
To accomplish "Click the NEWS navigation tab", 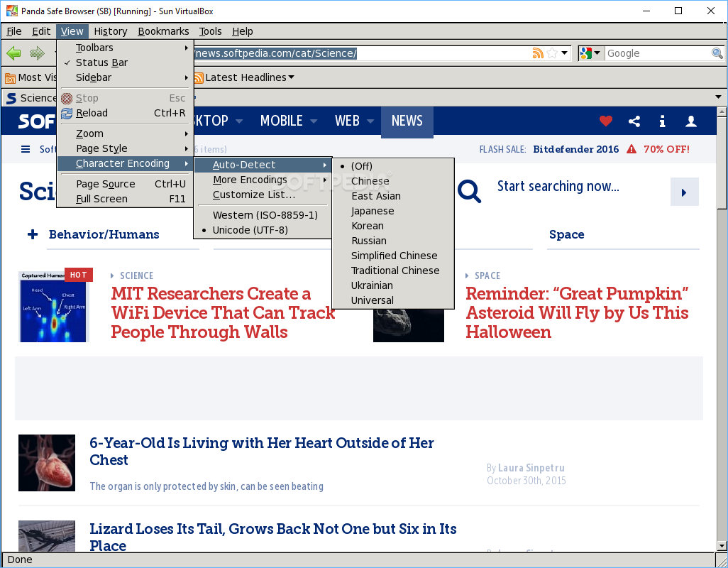I will 407,121.
